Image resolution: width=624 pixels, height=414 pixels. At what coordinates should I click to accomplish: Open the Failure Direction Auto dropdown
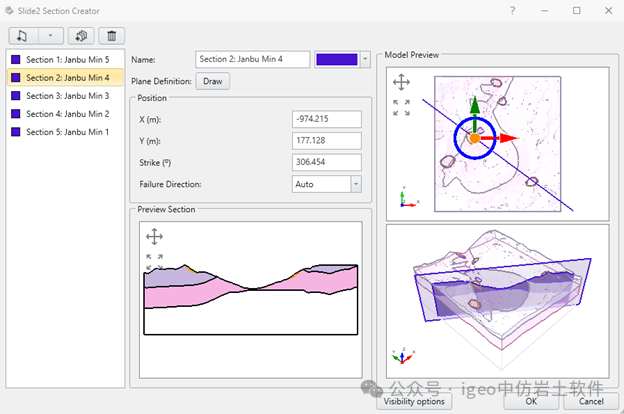[327, 184]
